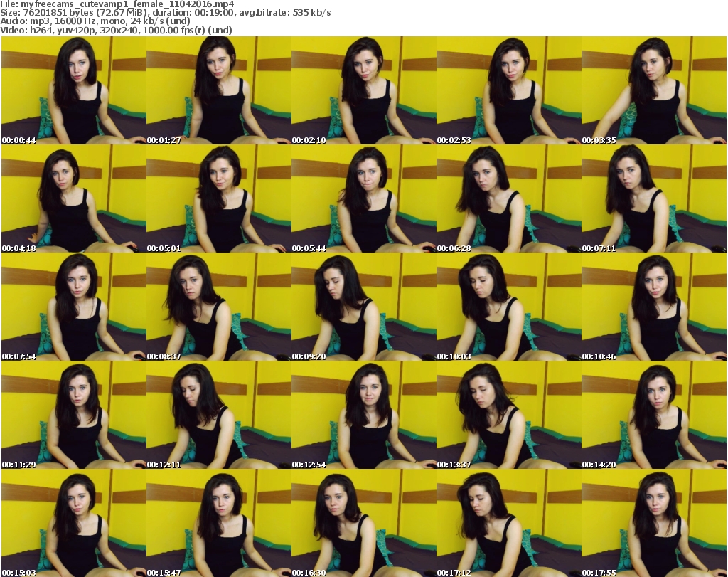Select the frame marked 00:10:46
Viewport: 728px width, 577px height.
pyautogui.click(x=653, y=307)
